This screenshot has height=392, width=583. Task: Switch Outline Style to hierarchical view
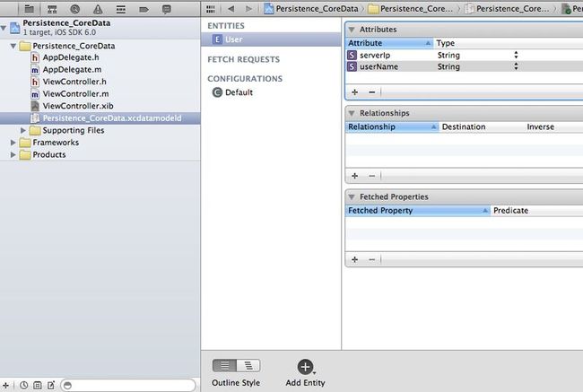click(x=248, y=366)
